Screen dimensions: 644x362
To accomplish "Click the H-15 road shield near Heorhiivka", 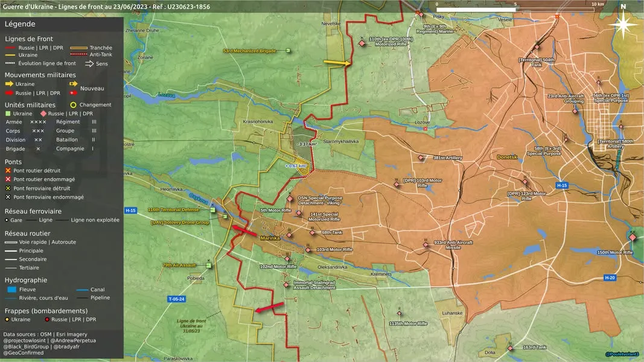I will (x=130, y=211).
